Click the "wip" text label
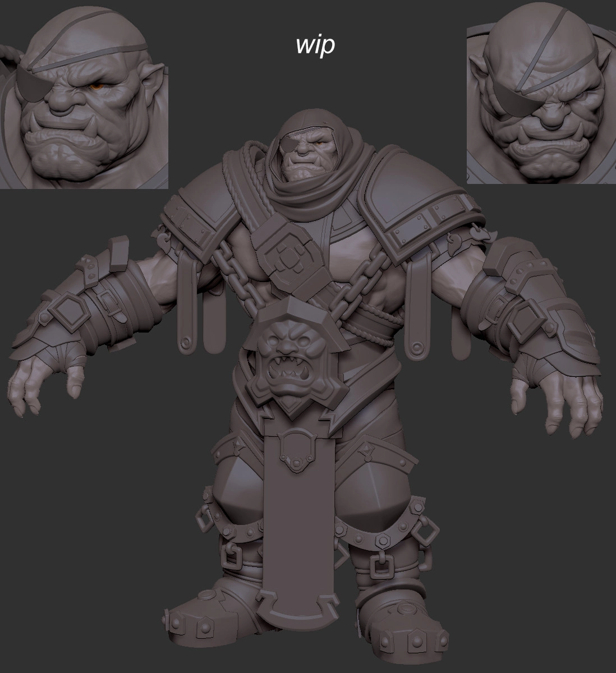616x673 pixels. (x=315, y=45)
